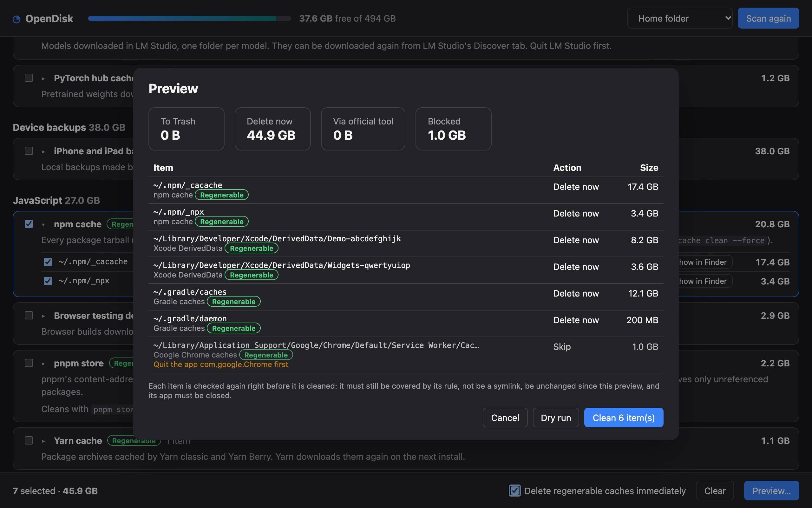
Task: Uncheck the npm cache checkbox
Action: pos(29,224)
